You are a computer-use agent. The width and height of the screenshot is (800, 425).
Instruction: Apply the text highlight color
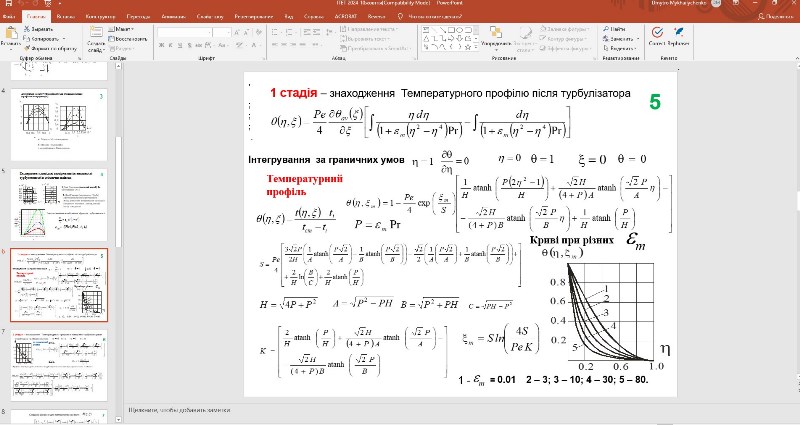(x=239, y=45)
